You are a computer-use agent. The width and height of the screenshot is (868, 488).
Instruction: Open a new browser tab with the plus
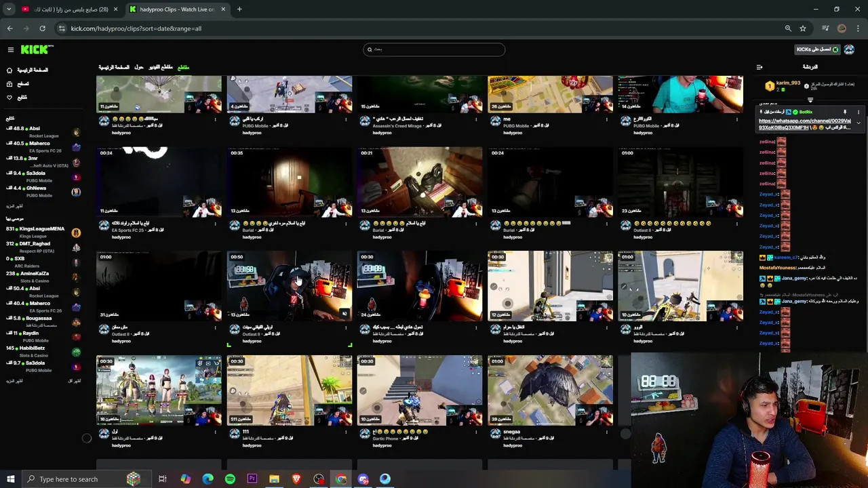coord(239,9)
